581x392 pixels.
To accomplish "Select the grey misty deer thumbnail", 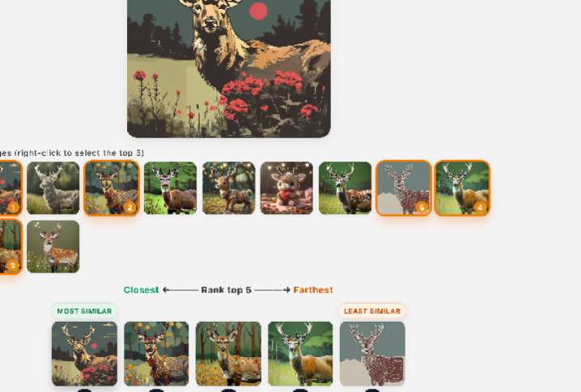I will click(x=53, y=188).
